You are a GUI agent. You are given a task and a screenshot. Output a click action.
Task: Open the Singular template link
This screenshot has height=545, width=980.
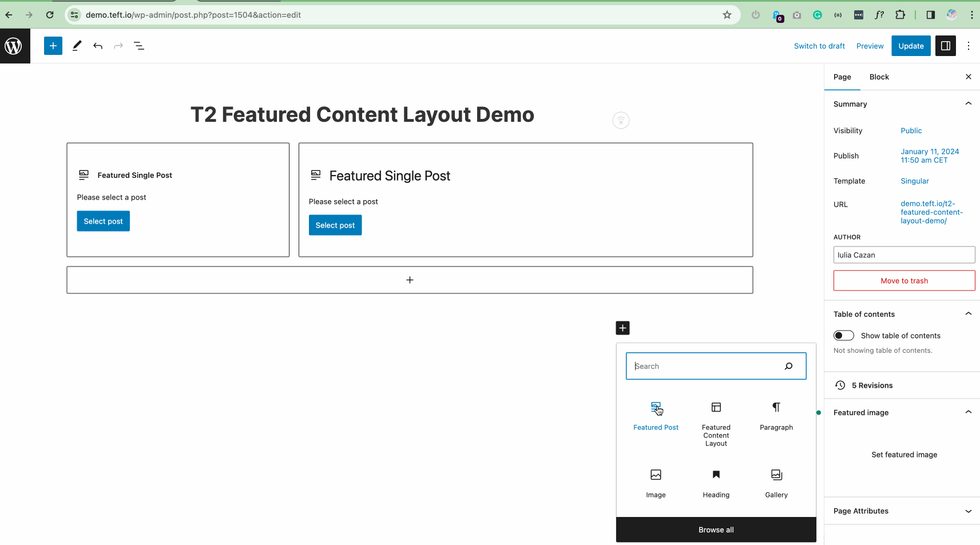point(914,181)
